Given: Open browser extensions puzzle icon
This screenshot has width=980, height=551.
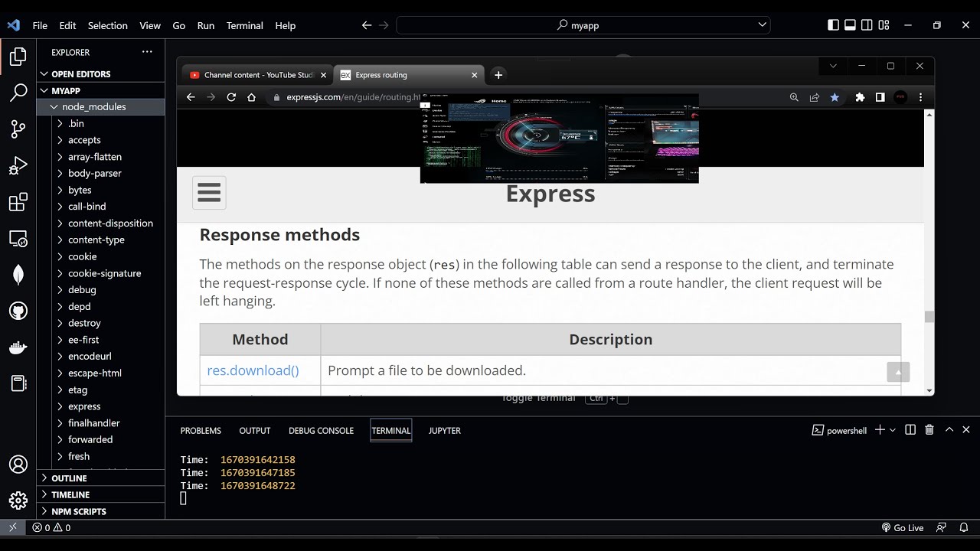Looking at the screenshot, I should click(x=860, y=97).
